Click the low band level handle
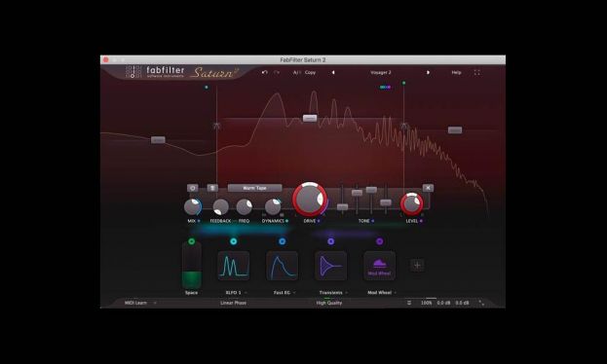 pos(158,139)
